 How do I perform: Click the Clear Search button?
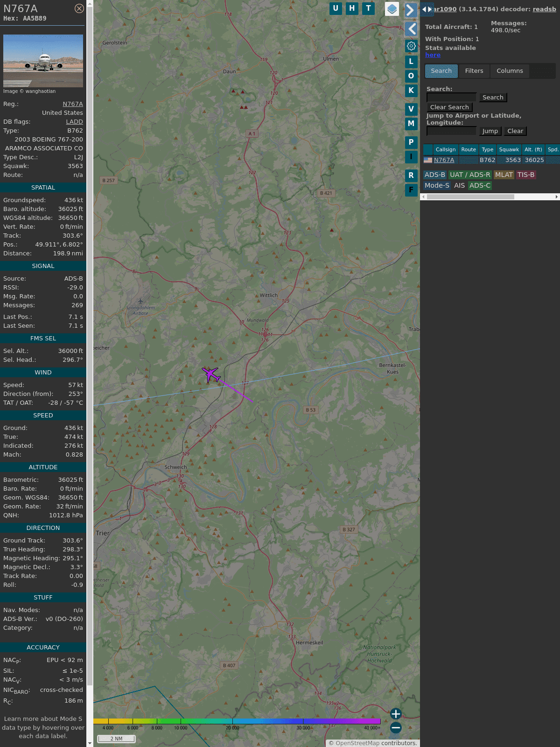click(449, 107)
